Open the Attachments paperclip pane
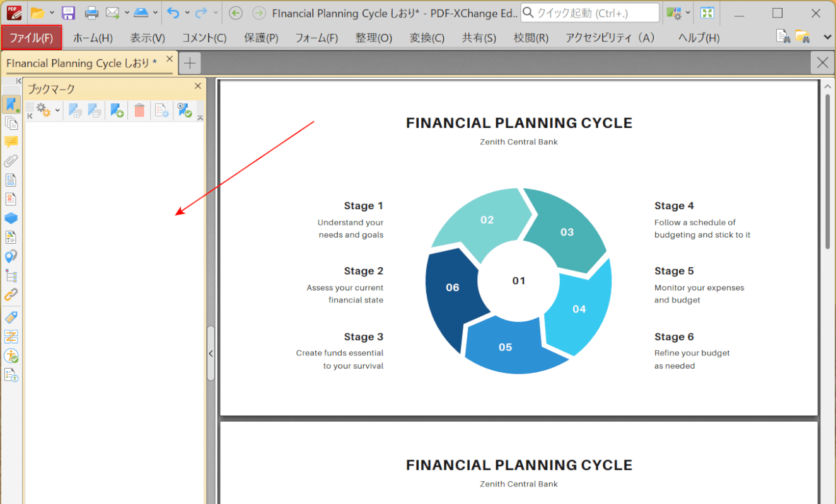This screenshot has height=504, width=836. [11, 161]
